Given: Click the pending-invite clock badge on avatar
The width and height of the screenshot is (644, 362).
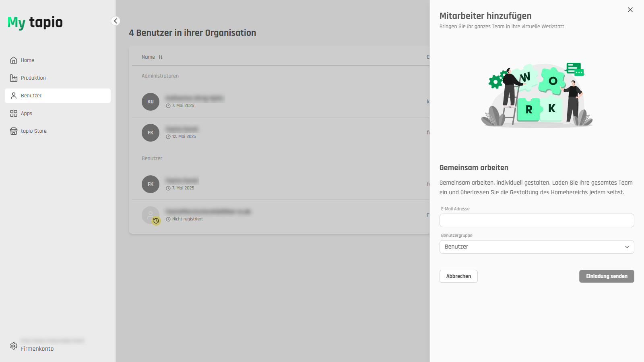Looking at the screenshot, I should 156,221.
